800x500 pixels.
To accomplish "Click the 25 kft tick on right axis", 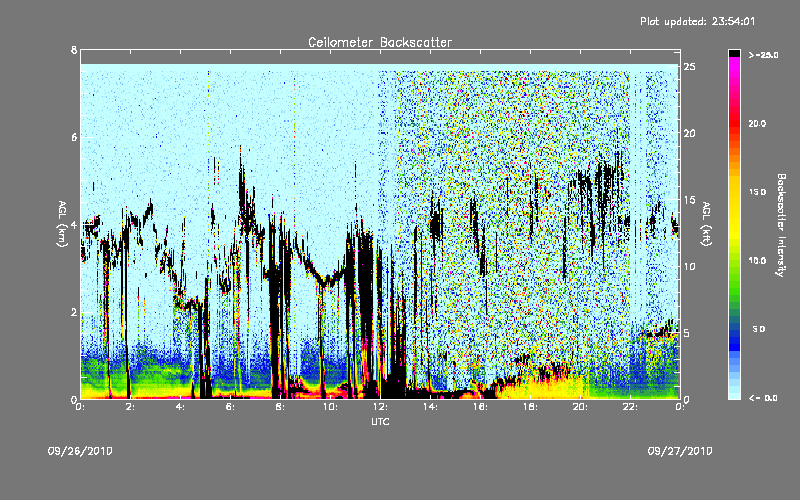I will [x=690, y=67].
